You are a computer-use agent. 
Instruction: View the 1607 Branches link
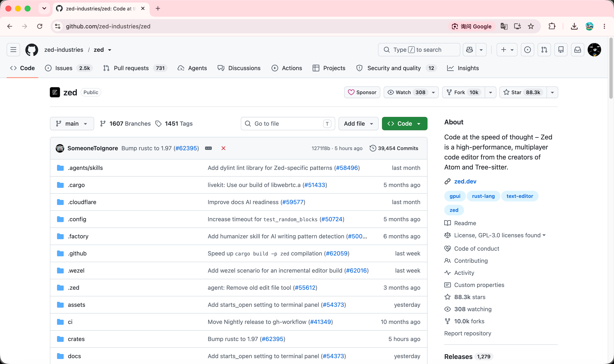pyautogui.click(x=125, y=124)
